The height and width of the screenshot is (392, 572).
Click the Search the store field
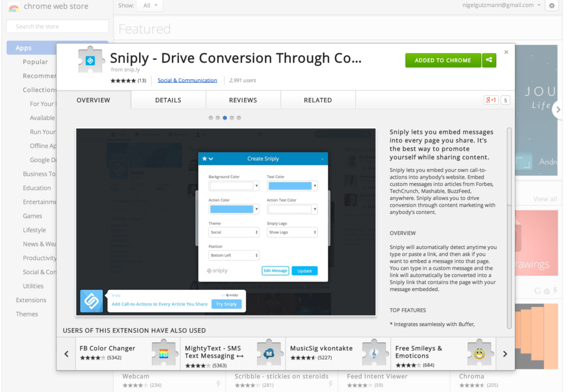tap(58, 26)
